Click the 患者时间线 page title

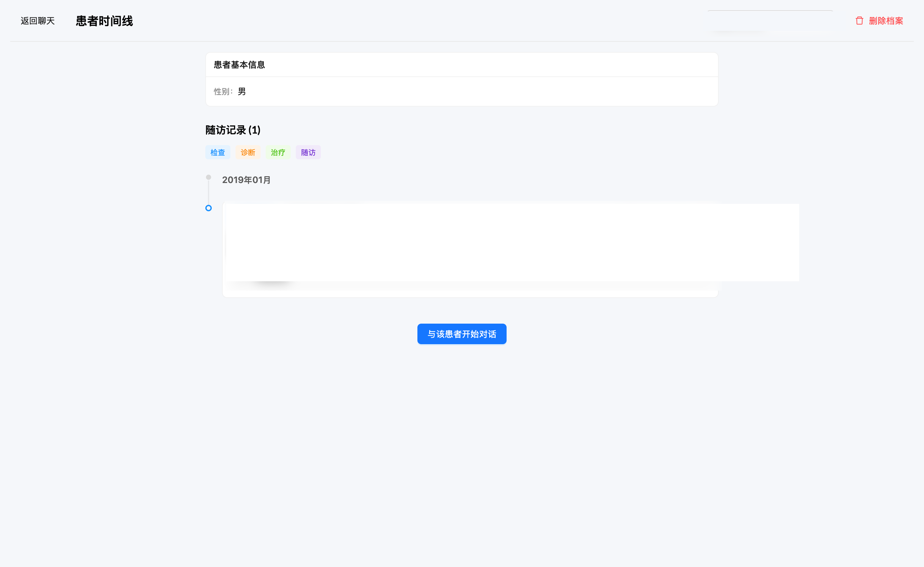tap(104, 21)
